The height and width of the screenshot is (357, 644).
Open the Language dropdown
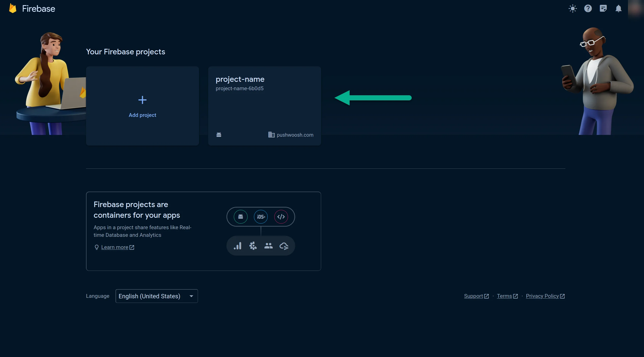[x=156, y=296]
